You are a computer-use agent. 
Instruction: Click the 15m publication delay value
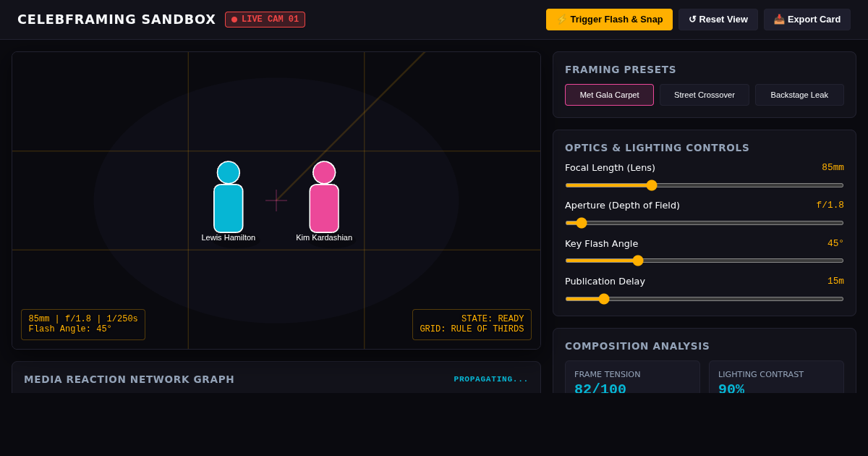pyautogui.click(x=835, y=282)
